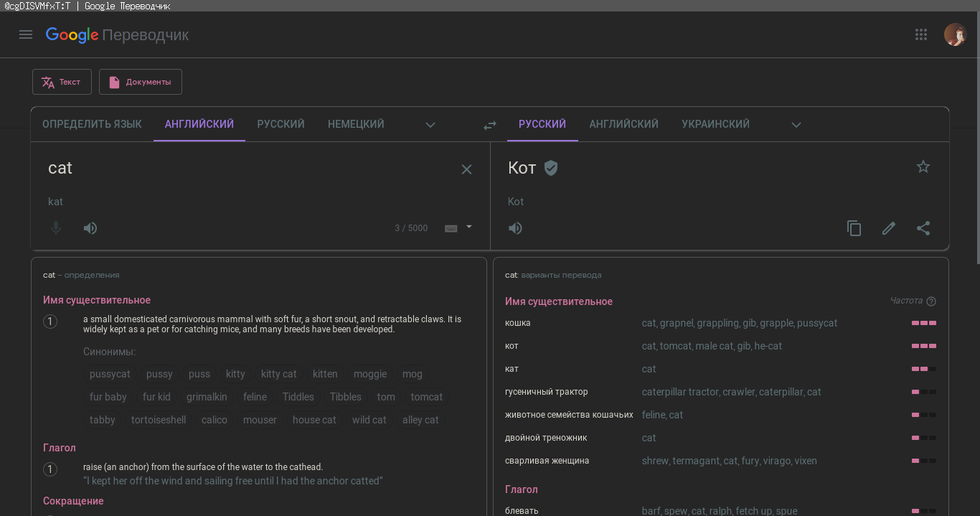Click the Сокращение section heading

point(73,501)
